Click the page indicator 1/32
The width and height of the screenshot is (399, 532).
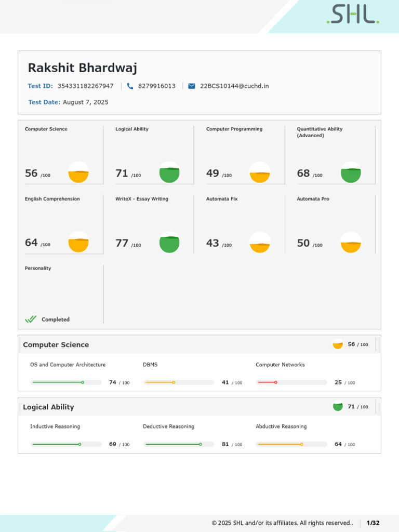point(373,523)
